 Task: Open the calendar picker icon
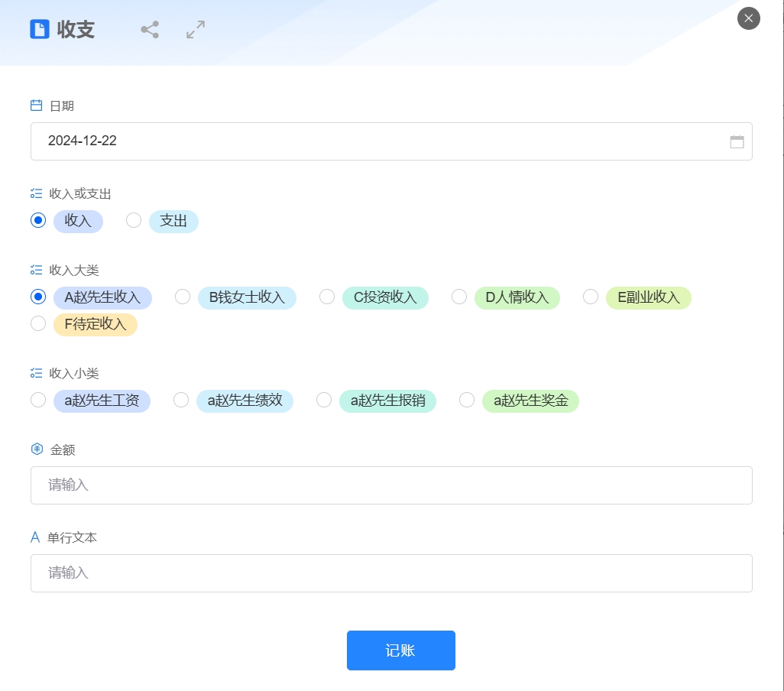pyautogui.click(x=737, y=141)
